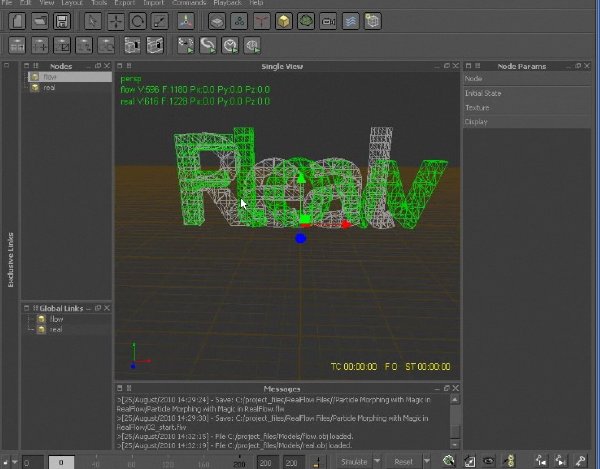Expand the Initial State section
This screenshot has width=600, height=469.
point(527,93)
